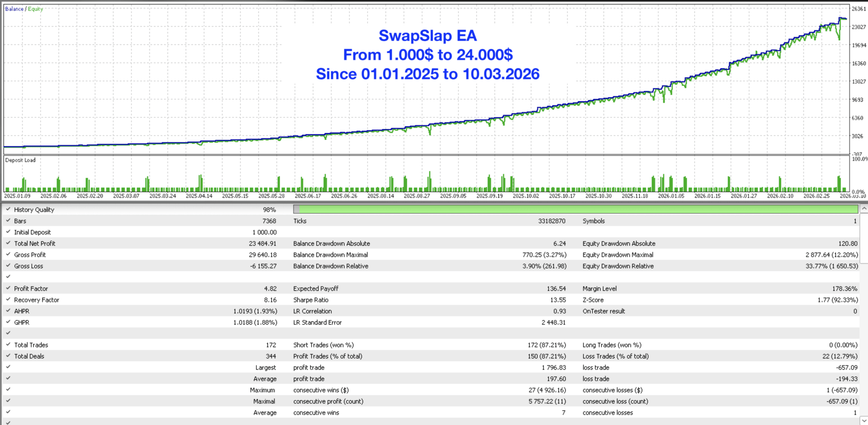Select Equity Drawdown Absolute value "120.80"

click(848, 244)
